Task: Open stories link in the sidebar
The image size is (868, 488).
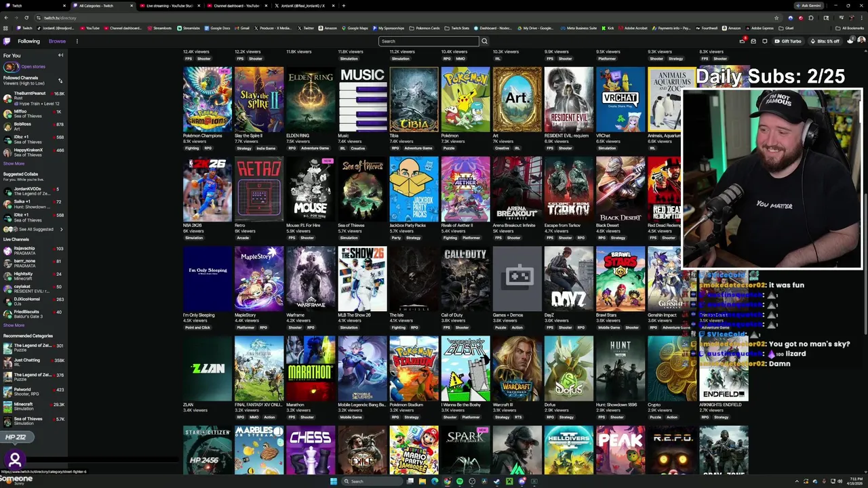Action: (x=33, y=66)
